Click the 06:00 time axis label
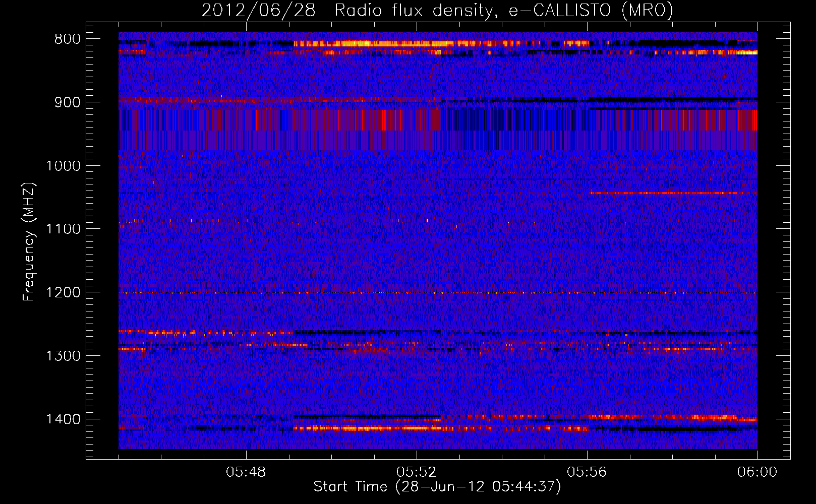 coord(757,472)
